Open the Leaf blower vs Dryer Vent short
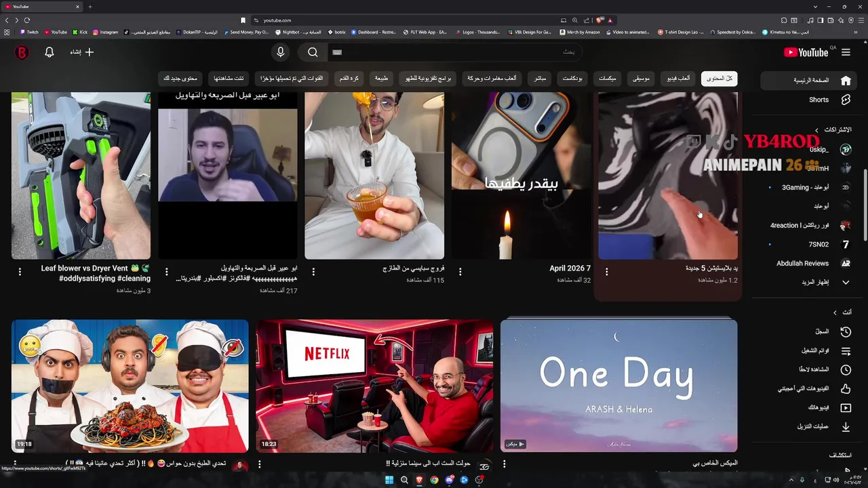Image resolution: width=868 pixels, height=488 pixels. click(x=81, y=176)
